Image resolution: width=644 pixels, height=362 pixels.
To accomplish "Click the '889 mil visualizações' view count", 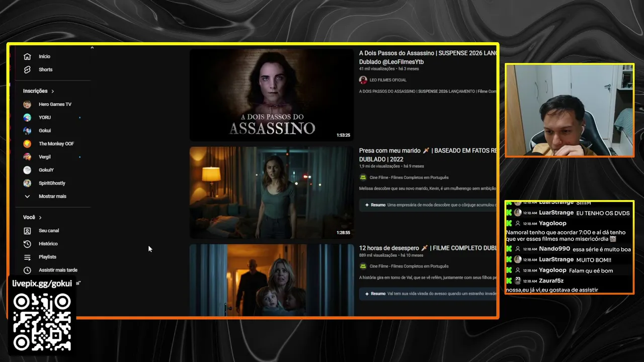I will click(x=378, y=255).
